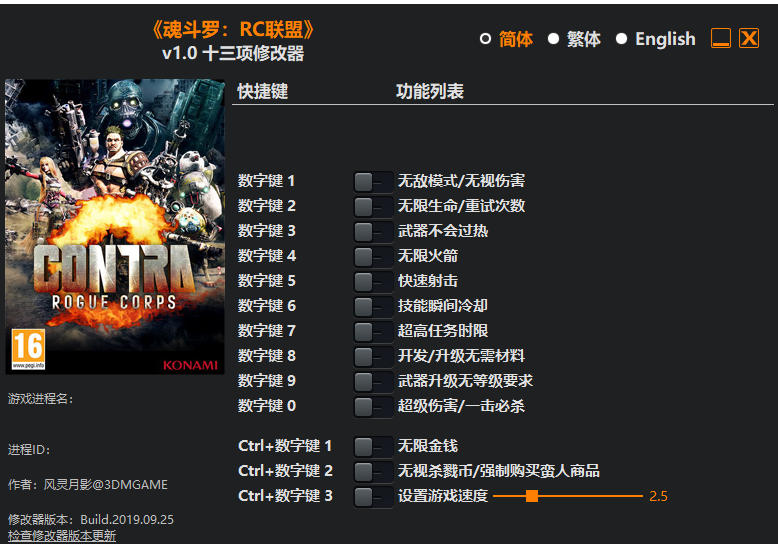
Task: Click the game speed slider handle
Action: tap(532, 496)
